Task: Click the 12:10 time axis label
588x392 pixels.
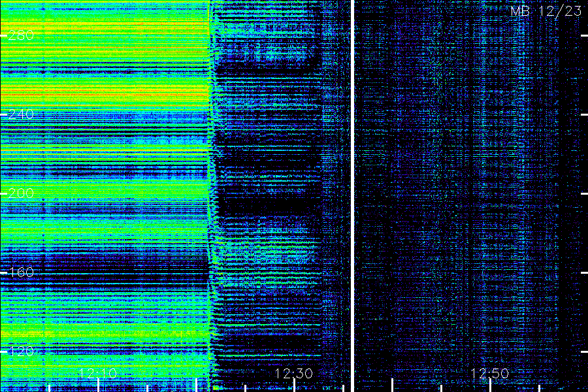Action: [x=98, y=373]
